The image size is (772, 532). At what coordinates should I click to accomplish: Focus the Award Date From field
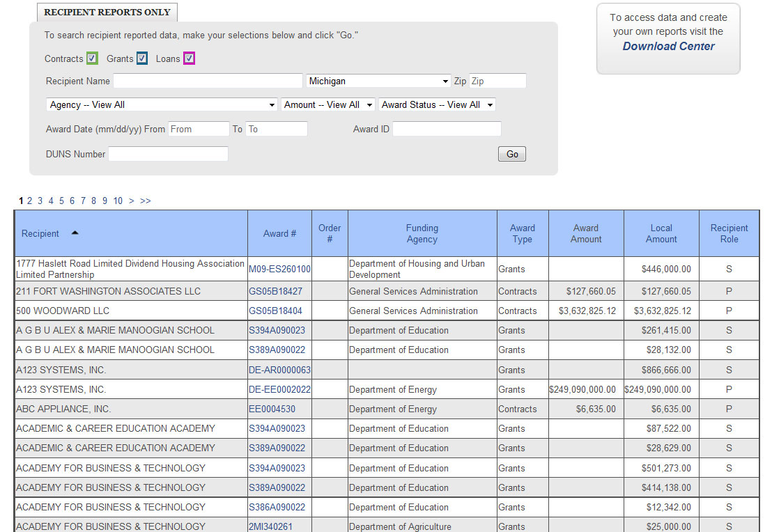pyautogui.click(x=199, y=130)
